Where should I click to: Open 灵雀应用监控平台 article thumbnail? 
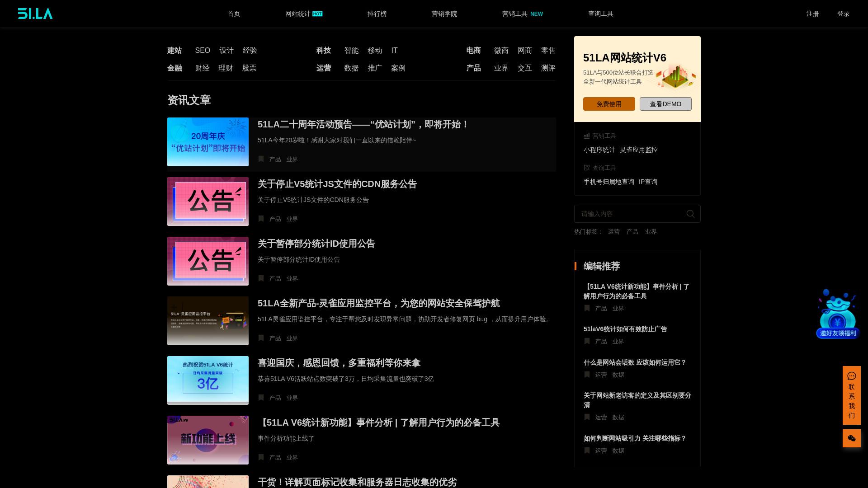tap(208, 321)
